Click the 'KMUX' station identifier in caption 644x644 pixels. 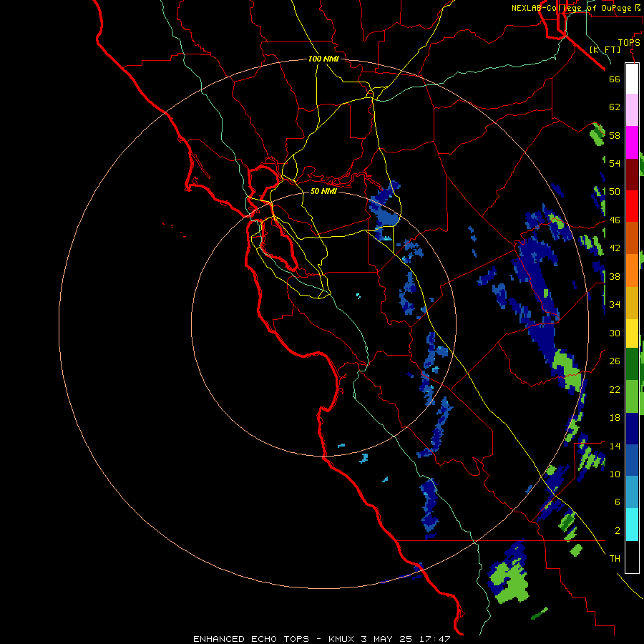[x=341, y=639]
